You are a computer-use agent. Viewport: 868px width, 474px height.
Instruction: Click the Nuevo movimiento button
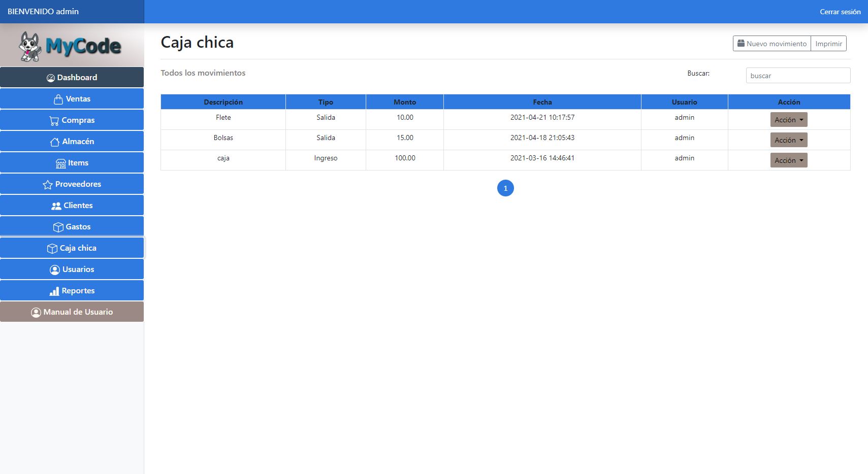pos(771,44)
